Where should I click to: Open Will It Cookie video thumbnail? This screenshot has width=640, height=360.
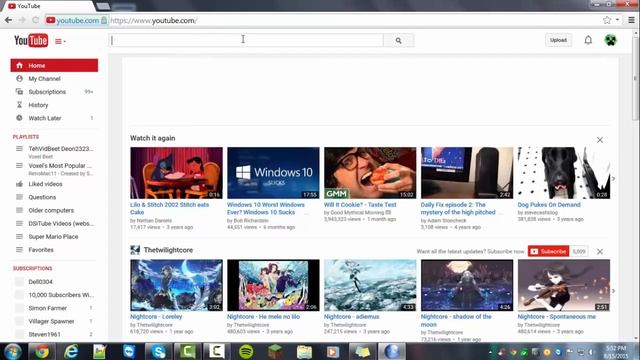click(x=370, y=173)
